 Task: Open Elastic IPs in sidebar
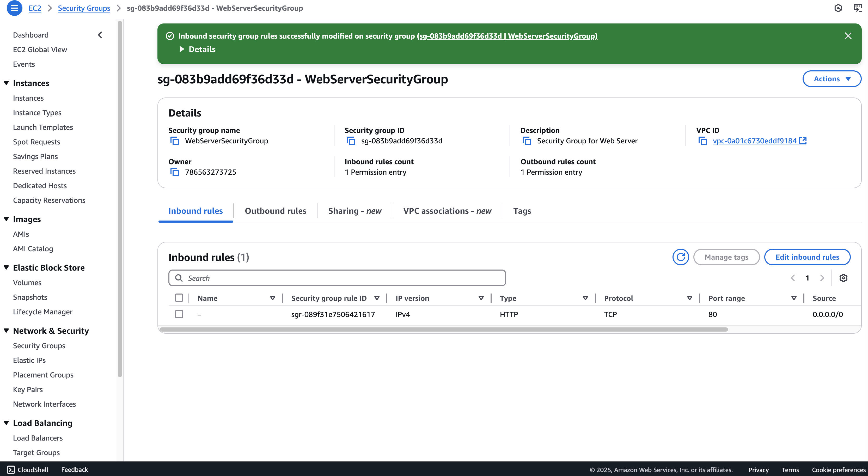pyautogui.click(x=29, y=360)
